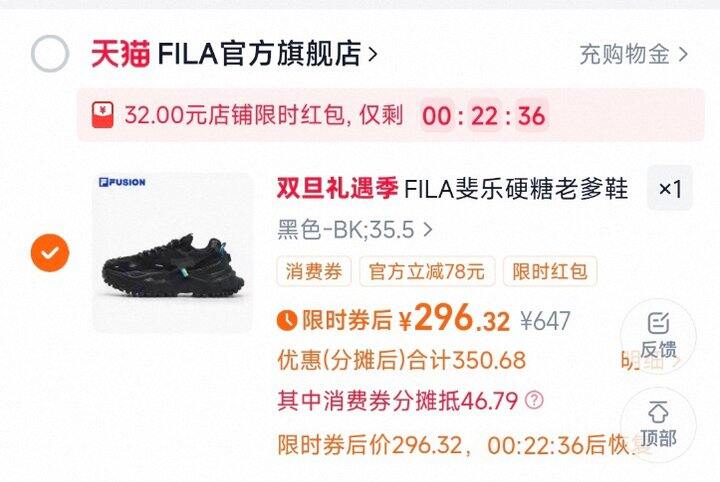Open the black FILA shoe thumbnail
The image size is (720, 482).
(172, 252)
